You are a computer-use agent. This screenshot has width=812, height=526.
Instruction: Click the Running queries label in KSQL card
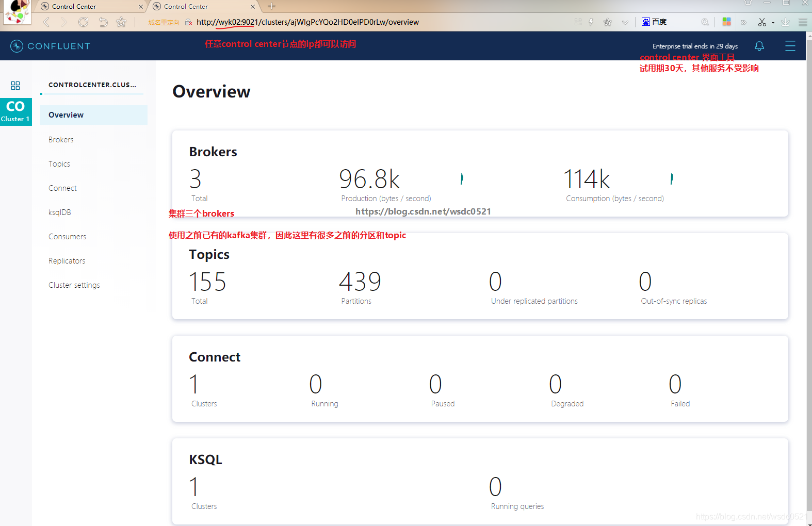tap(517, 506)
